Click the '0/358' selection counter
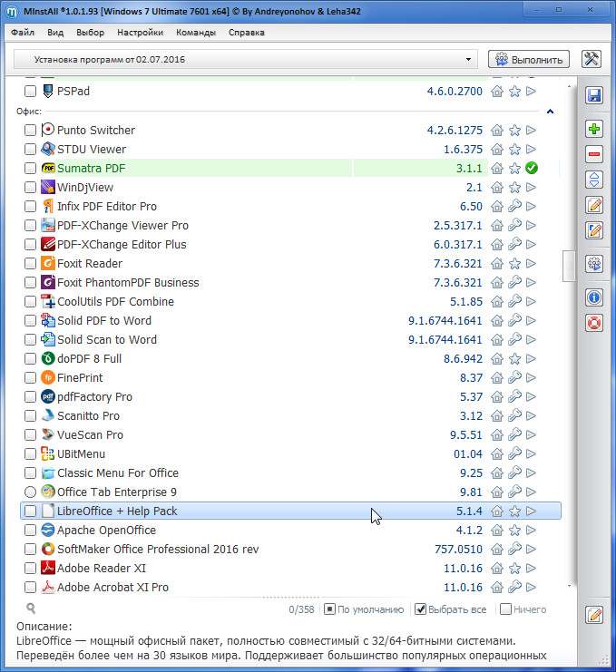Image resolution: width=616 pixels, height=672 pixels. [x=301, y=609]
